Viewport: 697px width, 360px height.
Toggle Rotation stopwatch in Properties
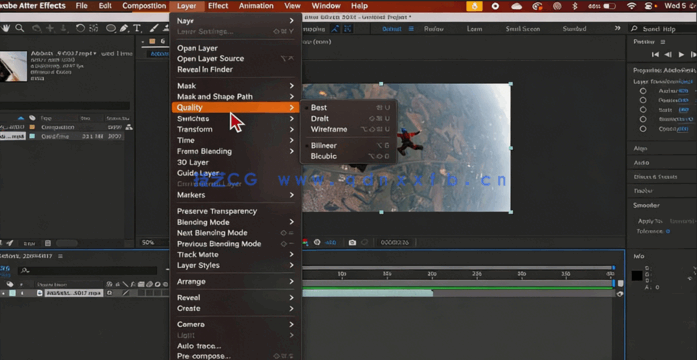[643, 119]
